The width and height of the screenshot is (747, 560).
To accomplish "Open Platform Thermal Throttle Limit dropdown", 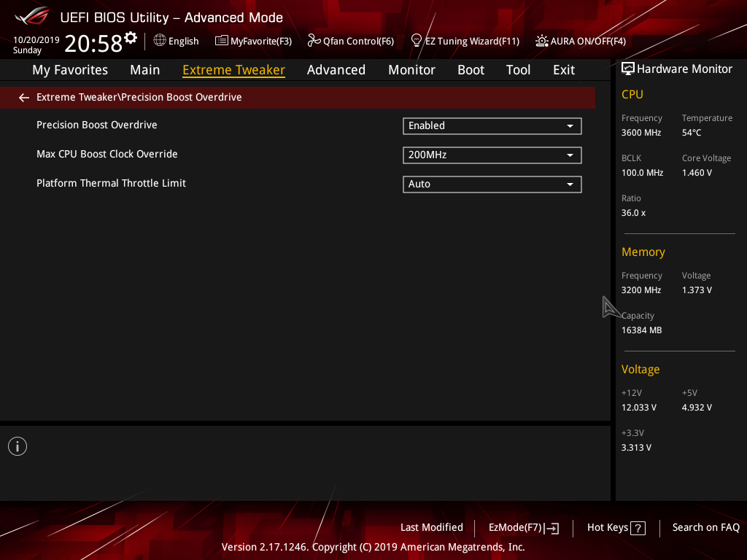I will click(x=492, y=184).
